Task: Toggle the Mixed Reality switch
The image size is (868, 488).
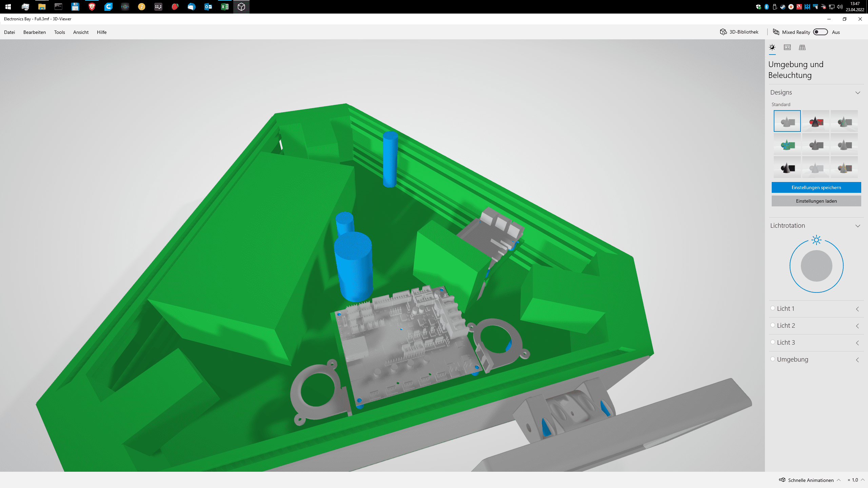Action: click(x=820, y=32)
